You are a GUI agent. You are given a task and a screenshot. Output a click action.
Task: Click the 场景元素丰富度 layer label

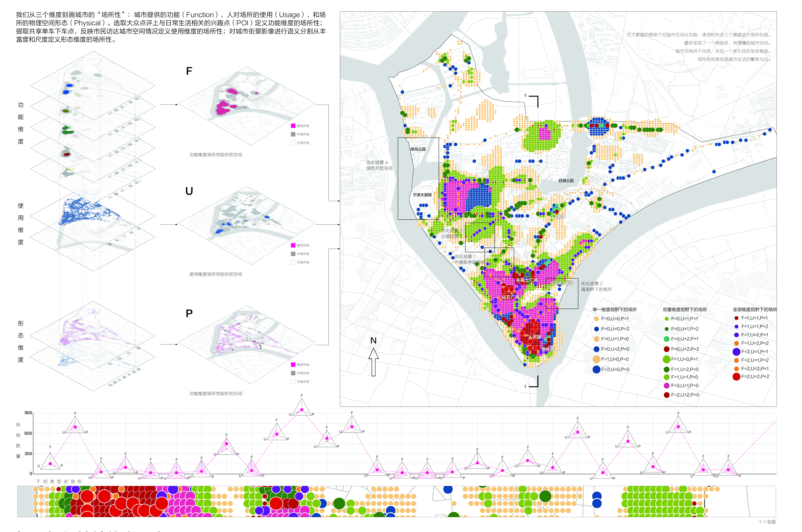[124, 377]
